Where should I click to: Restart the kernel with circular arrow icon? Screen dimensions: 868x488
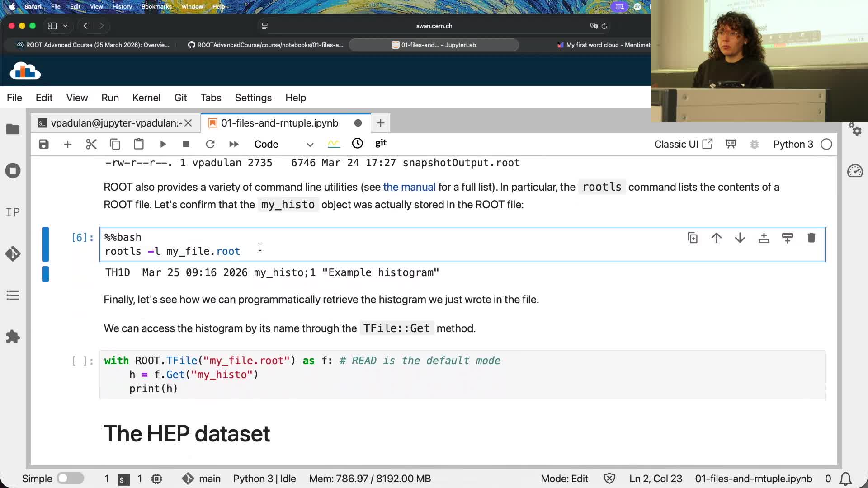pyautogui.click(x=210, y=144)
